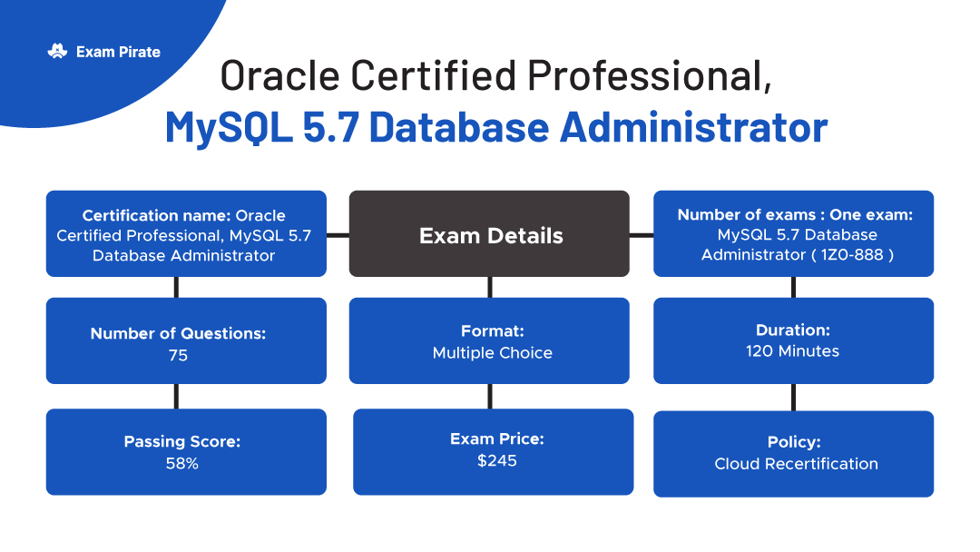
Task: Click the 'Duration: 120 Minutes' box
Action: (x=794, y=340)
